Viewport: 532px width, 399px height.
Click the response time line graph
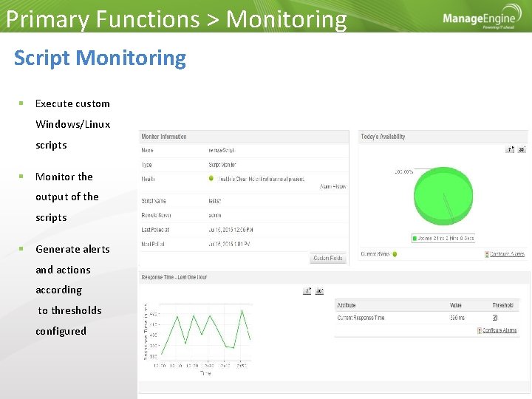(206, 332)
